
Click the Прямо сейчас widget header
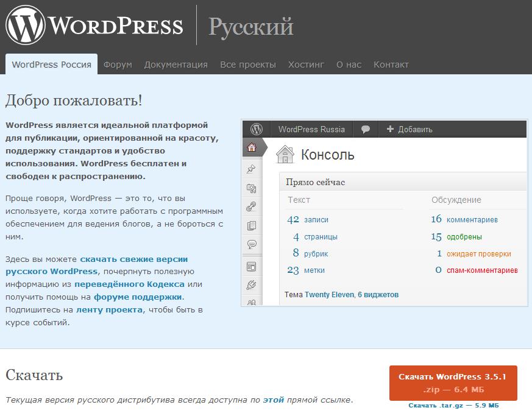pos(403,182)
